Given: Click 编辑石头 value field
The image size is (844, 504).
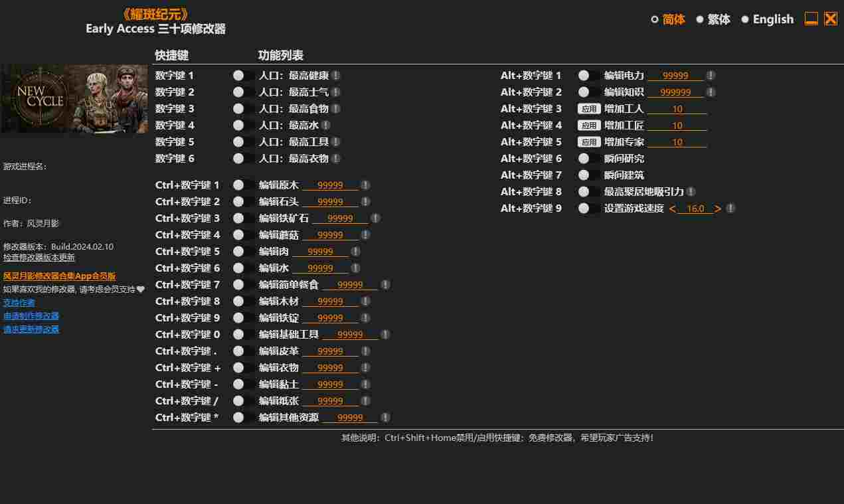Looking at the screenshot, I should coord(330,202).
